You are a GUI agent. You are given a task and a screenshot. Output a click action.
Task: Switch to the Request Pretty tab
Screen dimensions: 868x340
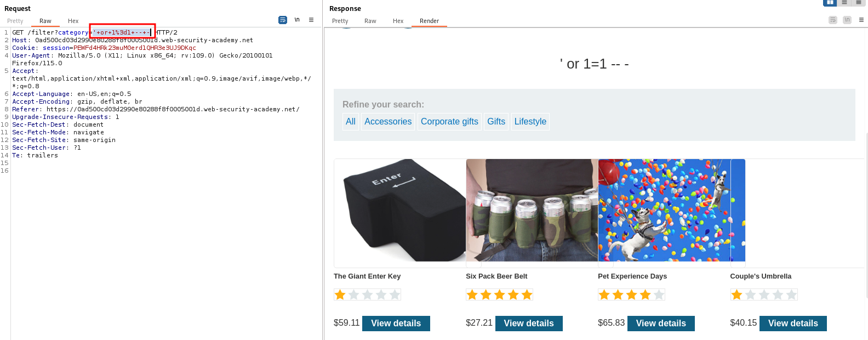[15, 21]
